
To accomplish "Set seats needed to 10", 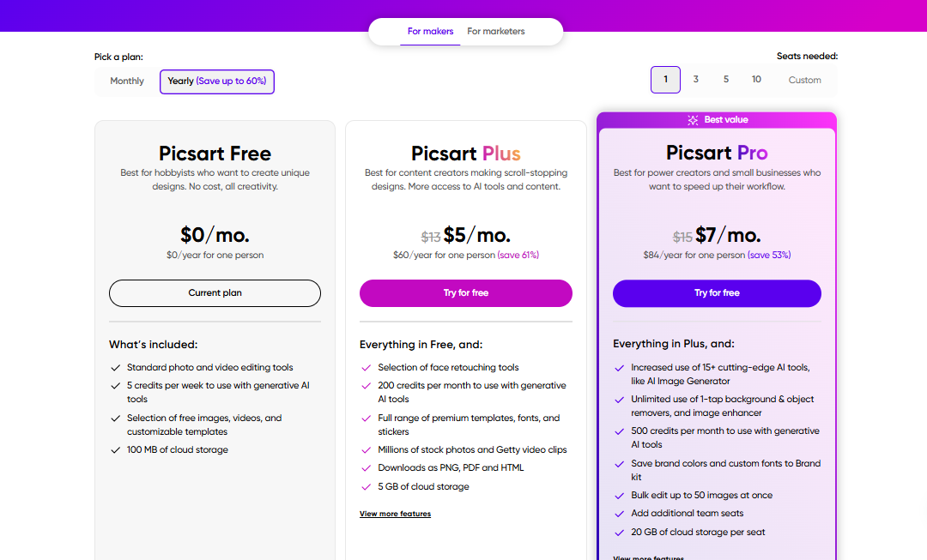I will click(x=756, y=80).
